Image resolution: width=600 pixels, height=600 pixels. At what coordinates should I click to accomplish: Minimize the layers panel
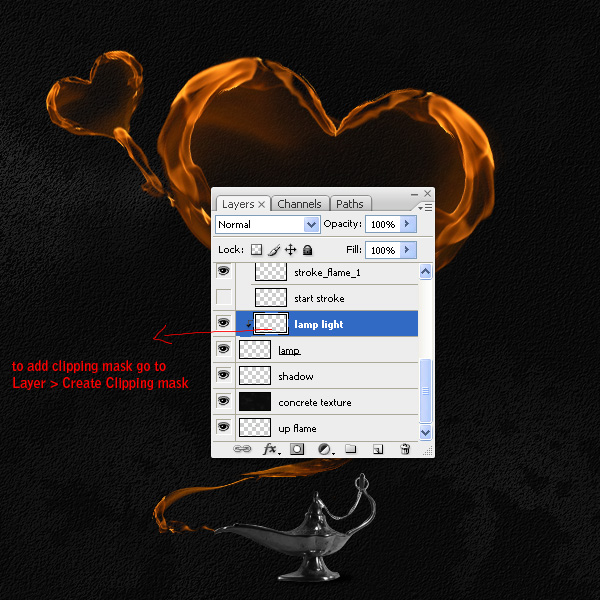point(414,194)
